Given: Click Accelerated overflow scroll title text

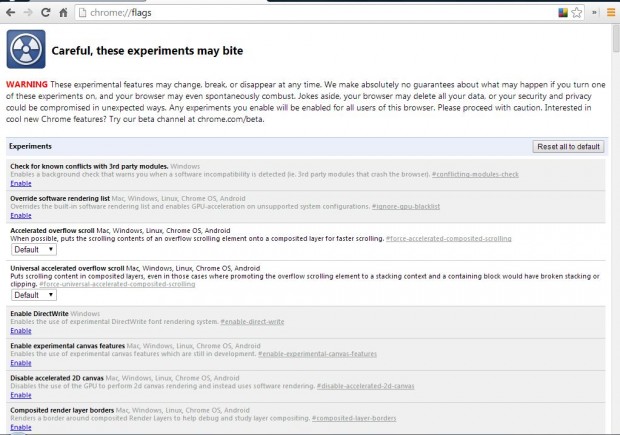Looking at the screenshot, I should click(52, 231).
